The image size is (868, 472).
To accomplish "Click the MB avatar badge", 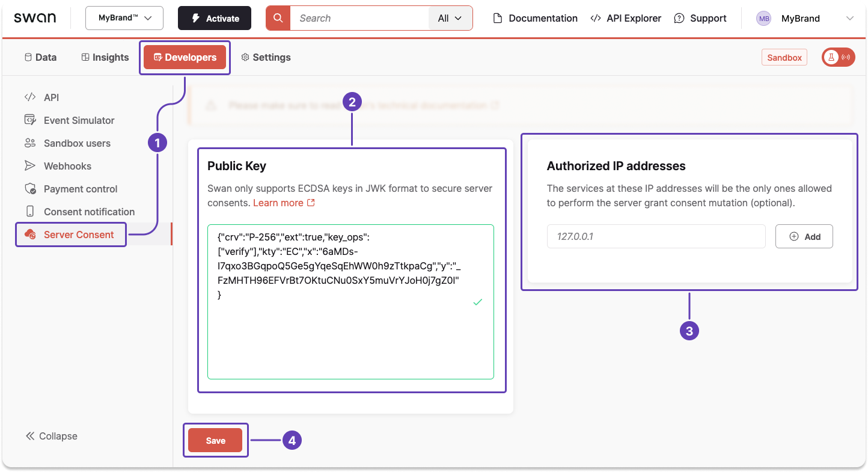I will 763,19.
